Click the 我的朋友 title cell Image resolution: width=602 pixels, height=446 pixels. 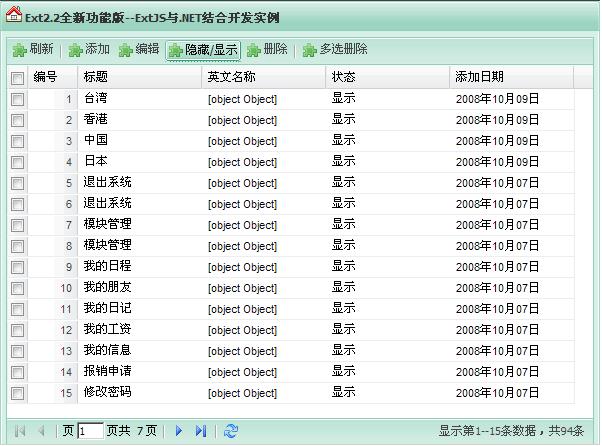[x=139, y=288]
